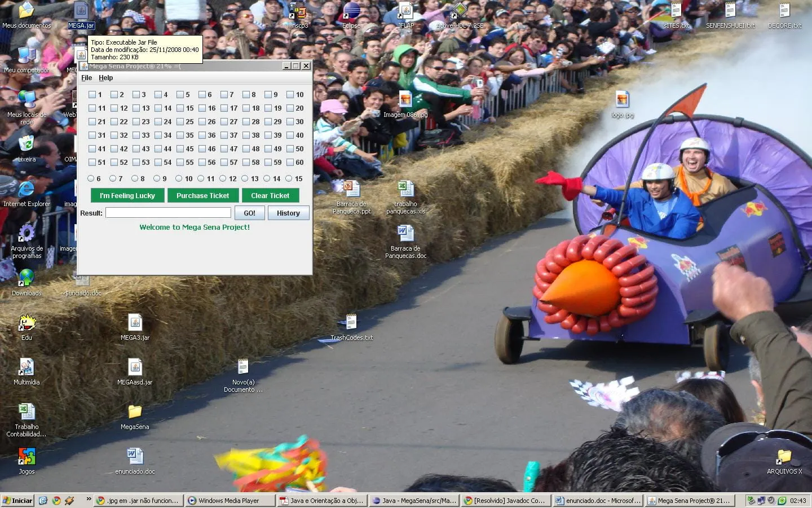Open ARQUIVOS X folder icon
Screen dimensions: 812x508
(784, 461)
